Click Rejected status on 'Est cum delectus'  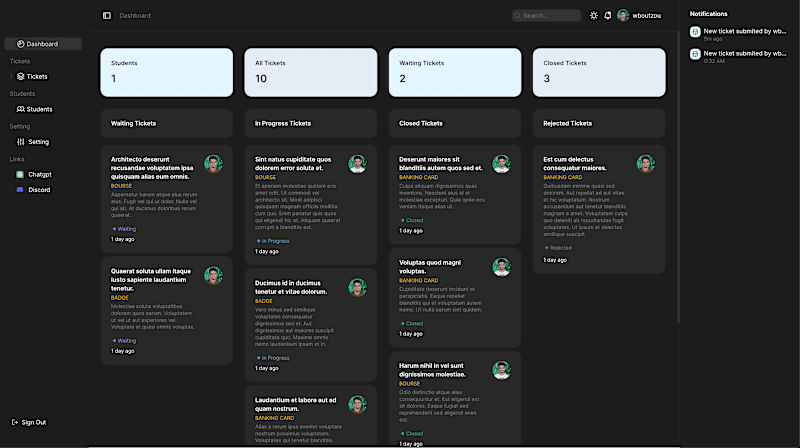click(x=558, y=248)
